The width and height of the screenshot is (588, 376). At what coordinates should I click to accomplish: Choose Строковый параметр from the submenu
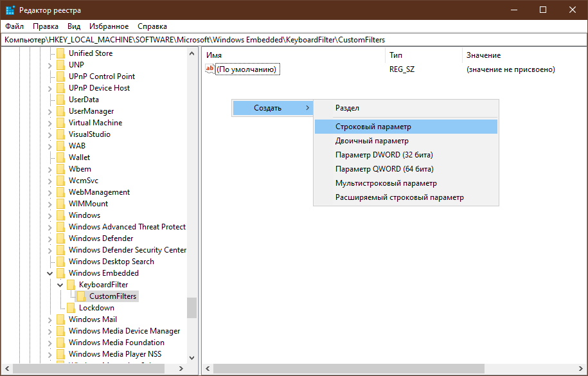coord(406,127)
